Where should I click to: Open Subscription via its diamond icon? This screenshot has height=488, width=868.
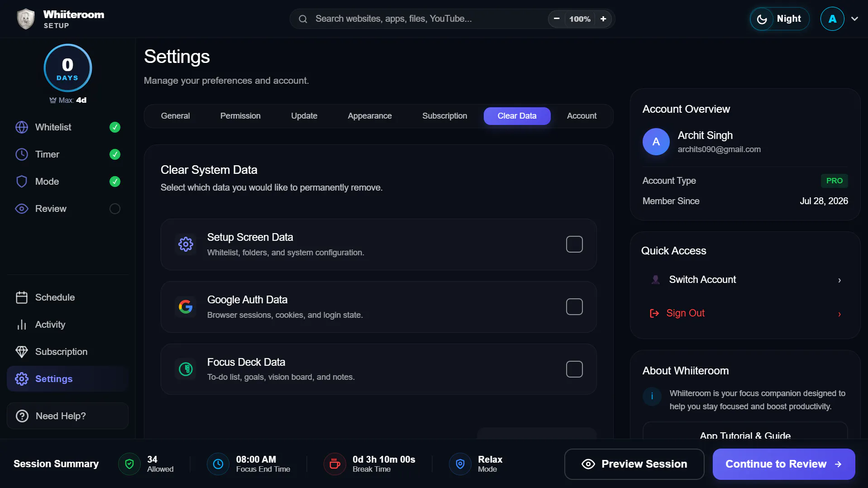22,352
